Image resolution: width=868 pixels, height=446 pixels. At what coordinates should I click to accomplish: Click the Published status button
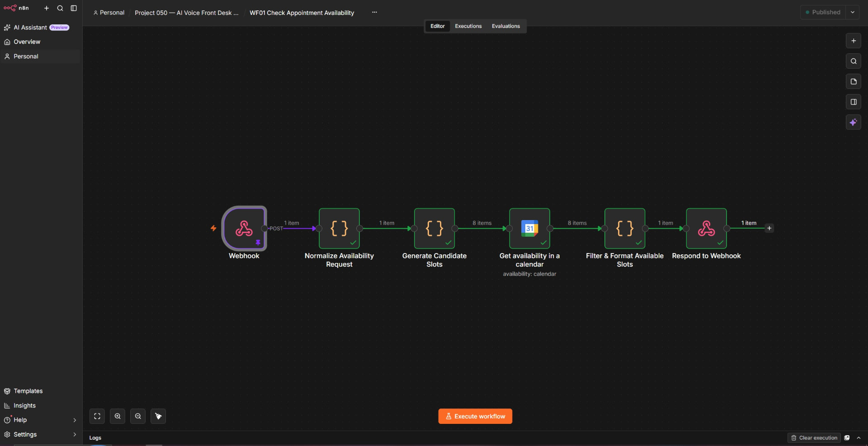tap(823, 12)
